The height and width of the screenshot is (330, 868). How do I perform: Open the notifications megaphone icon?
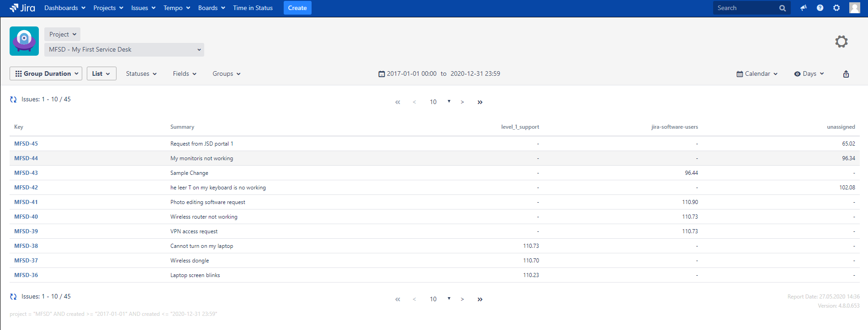(804, 8)
